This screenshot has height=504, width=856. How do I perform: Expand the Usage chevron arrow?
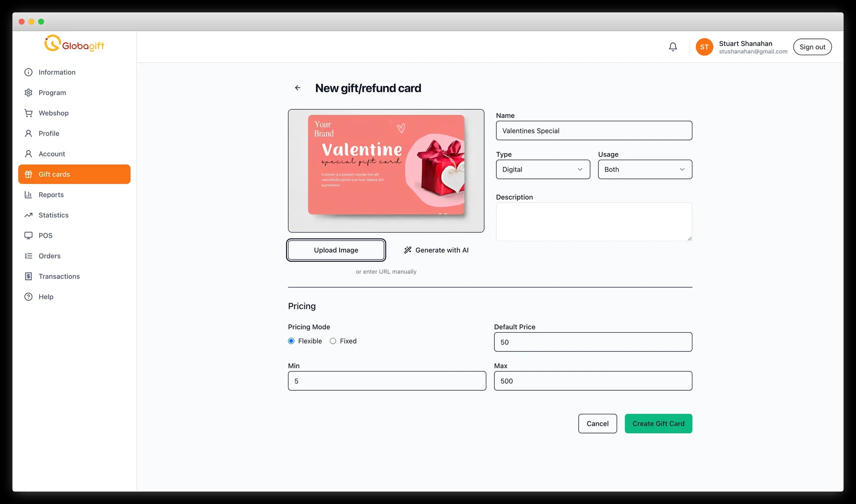click(682, 169)
